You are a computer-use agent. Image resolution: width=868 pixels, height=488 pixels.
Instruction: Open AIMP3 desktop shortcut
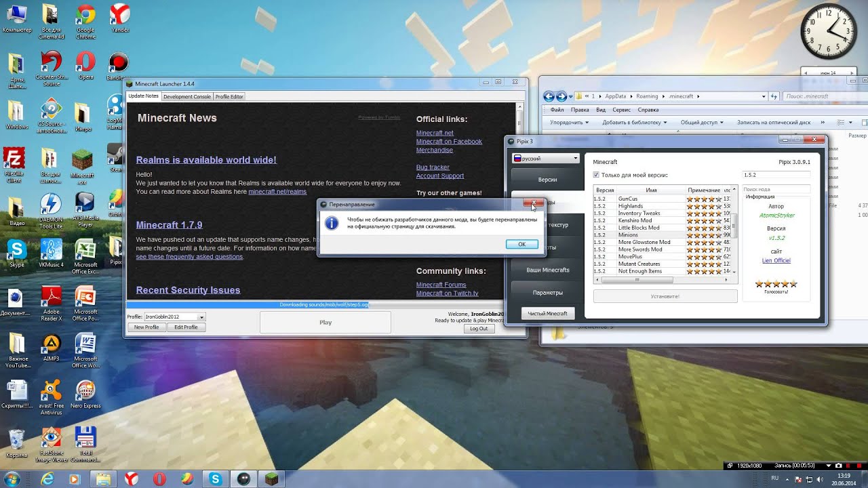click(x=51, y=347)
